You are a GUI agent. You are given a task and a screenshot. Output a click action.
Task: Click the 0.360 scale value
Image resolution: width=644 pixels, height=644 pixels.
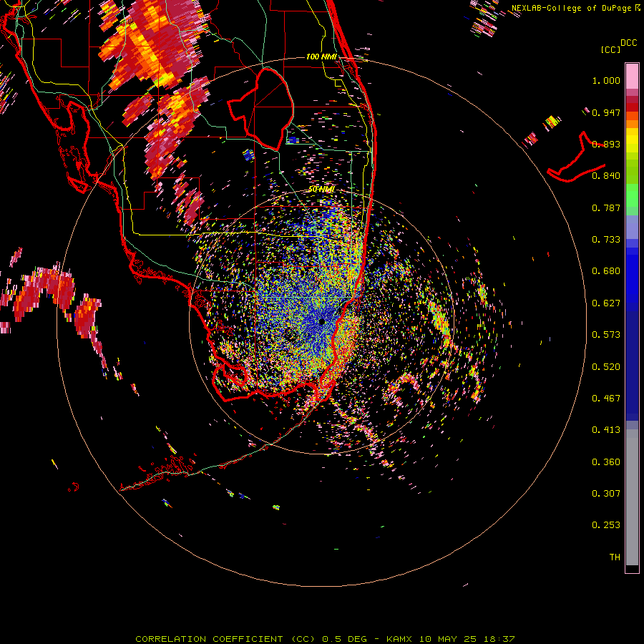coord(606,462)
